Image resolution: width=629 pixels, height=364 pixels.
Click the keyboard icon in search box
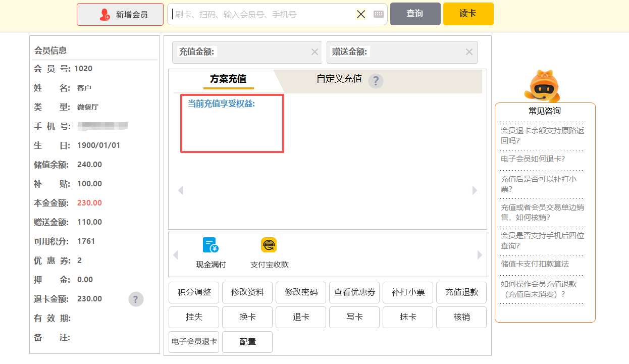[379, 14]
